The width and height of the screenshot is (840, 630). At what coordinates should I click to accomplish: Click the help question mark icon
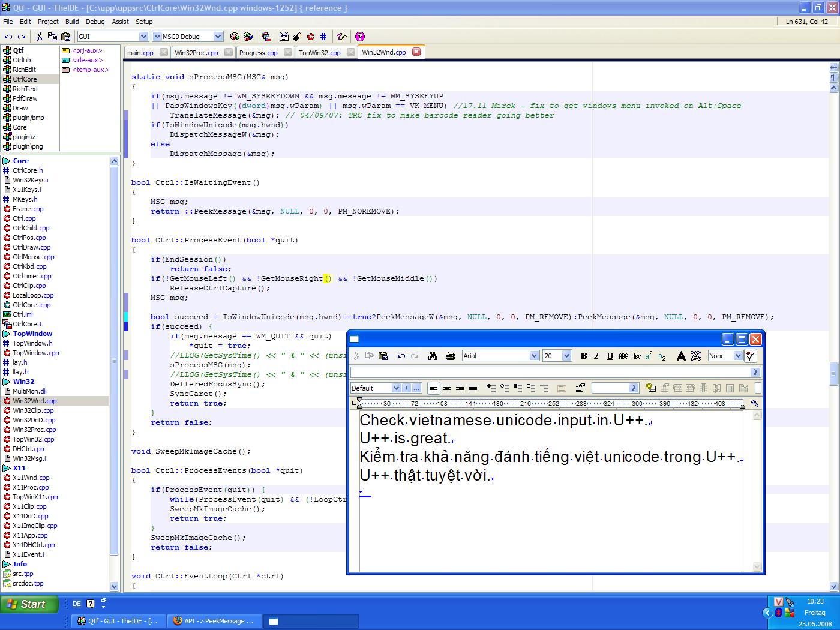point(359,37)
